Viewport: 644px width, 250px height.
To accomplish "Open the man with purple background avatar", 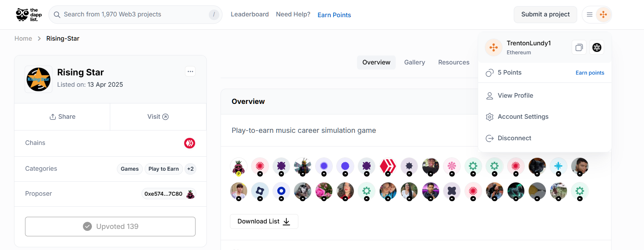I will tap(431, 191).
